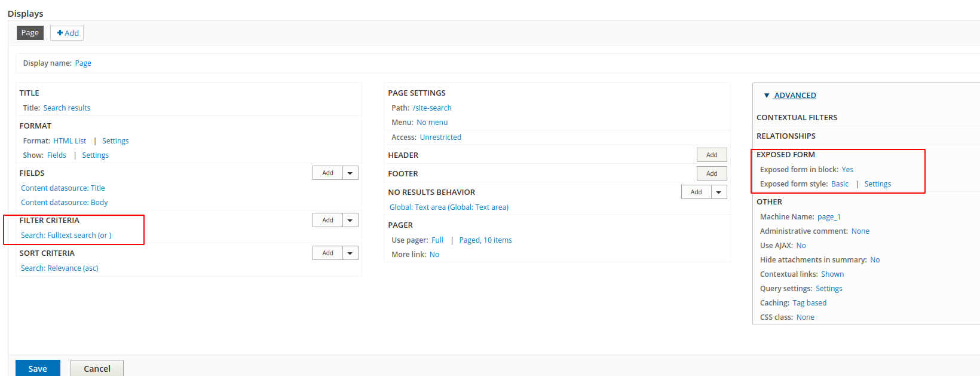The image size is (980, 376).
Task: Change Use AJAX No setting
Action: tap(801, 246)
